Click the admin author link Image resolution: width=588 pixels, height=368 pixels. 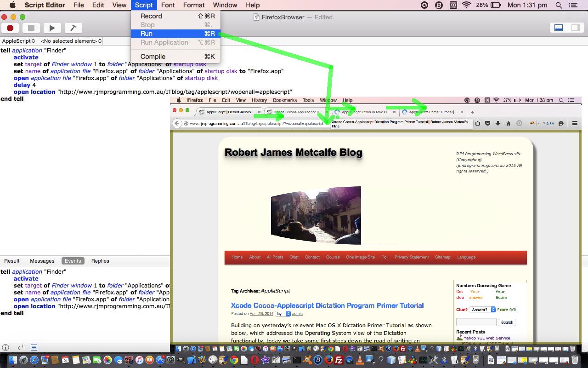click(x=298, y=314)
